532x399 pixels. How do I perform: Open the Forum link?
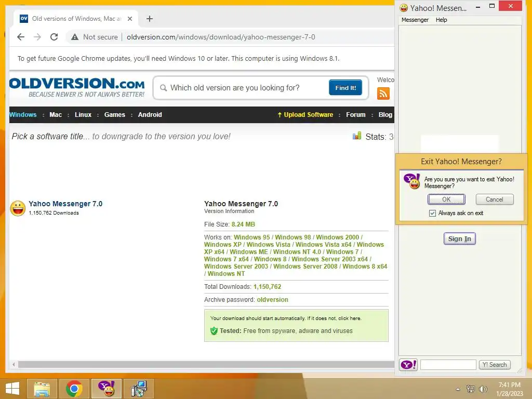coord(356,115)
